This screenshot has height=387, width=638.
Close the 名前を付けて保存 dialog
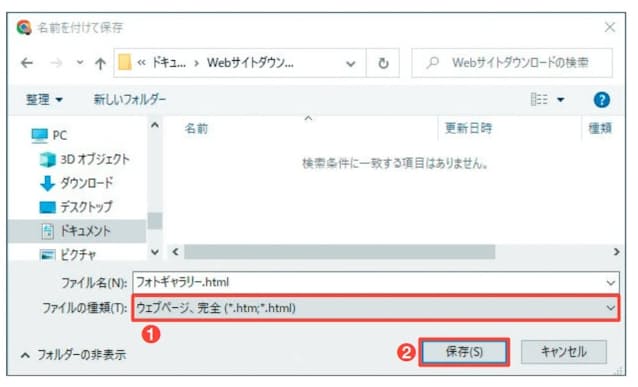pyautogui.click(x=610, y=27)
